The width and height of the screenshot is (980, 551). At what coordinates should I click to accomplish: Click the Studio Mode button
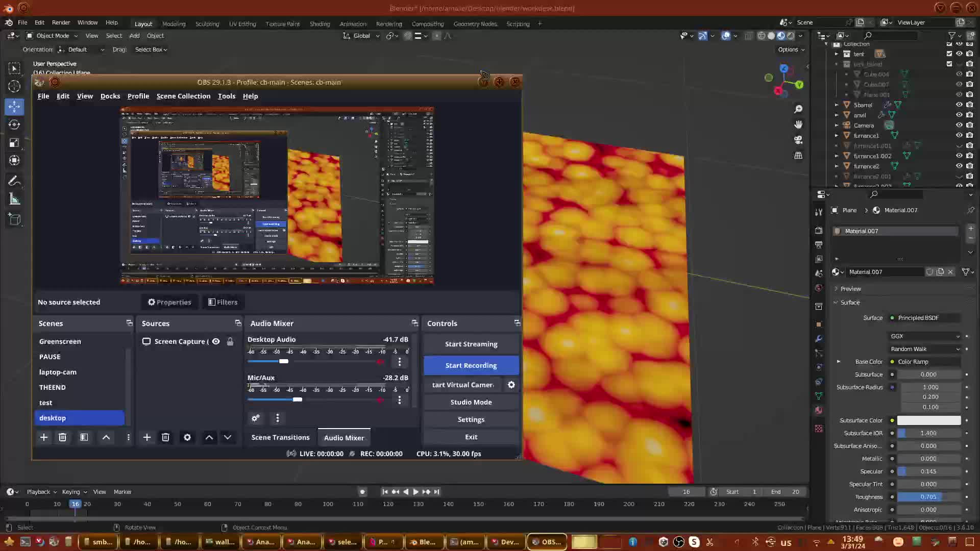pyautogui.click(x=471, y=402)
